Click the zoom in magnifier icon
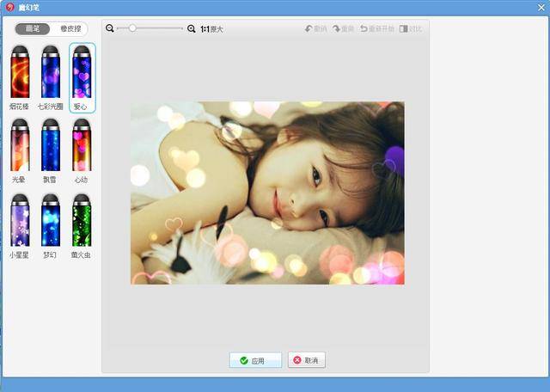550x392 pixels. click(191, 28)
